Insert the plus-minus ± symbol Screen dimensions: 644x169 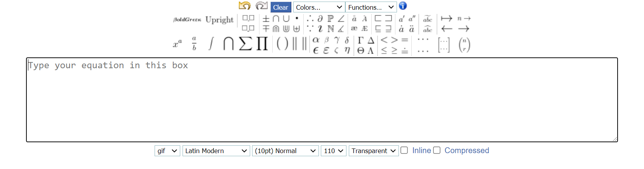[x=266, y=19]
